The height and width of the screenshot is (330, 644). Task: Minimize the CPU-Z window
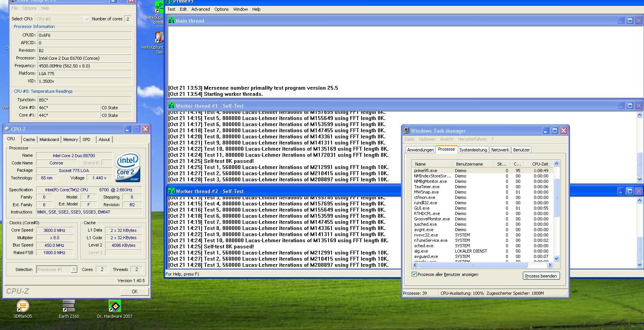(128, 129)
